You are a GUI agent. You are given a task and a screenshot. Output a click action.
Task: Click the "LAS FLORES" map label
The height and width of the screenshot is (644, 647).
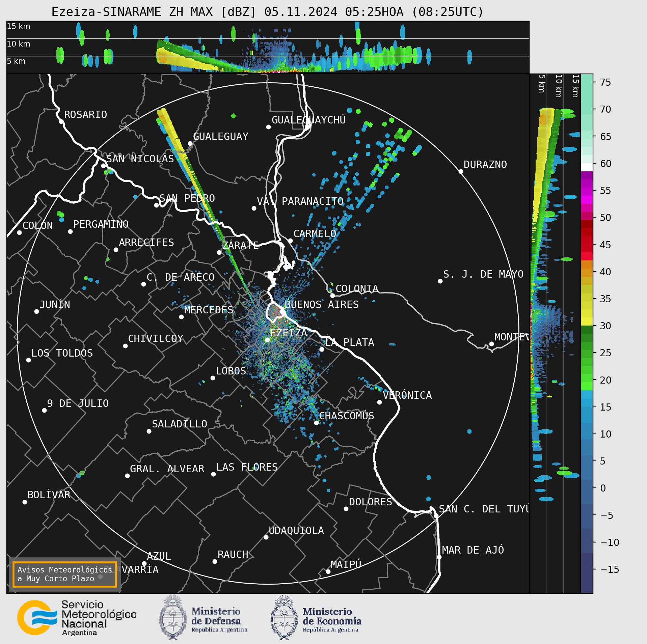247,467
